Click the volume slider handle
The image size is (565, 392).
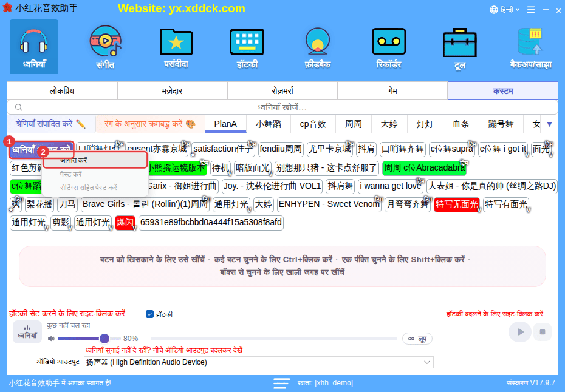pyautogui.click(x=104, y=339)
